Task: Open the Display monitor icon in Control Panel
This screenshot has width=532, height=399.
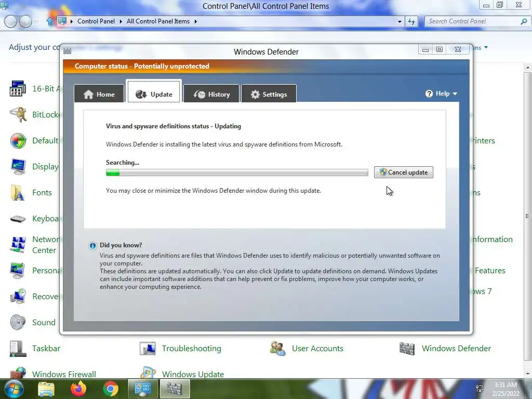Action: coord(18,167)
